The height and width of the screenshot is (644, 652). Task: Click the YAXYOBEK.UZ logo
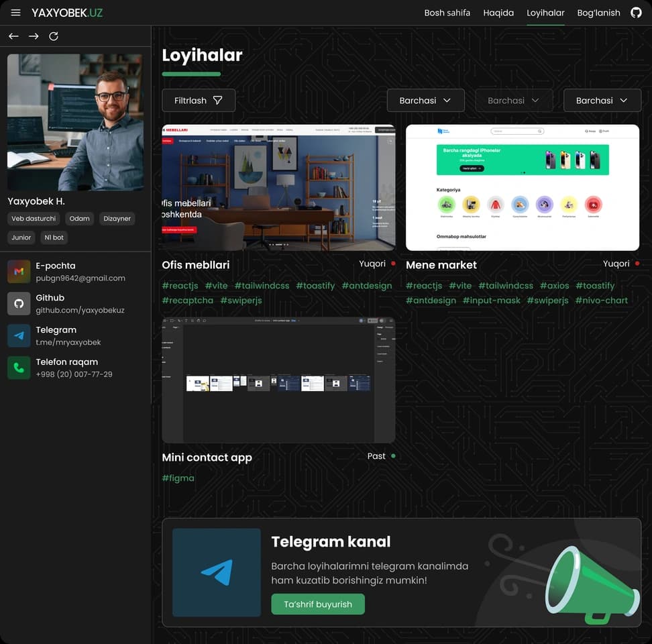click(67, 13)
